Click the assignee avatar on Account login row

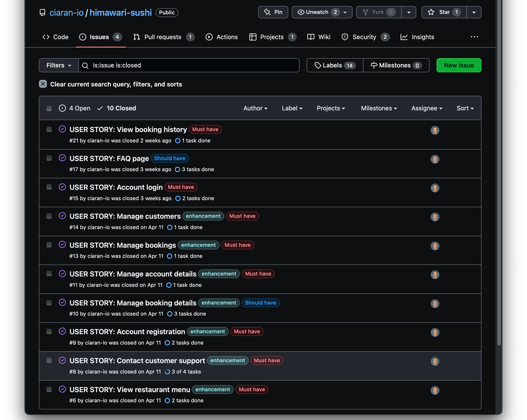(x=435, y=188)
